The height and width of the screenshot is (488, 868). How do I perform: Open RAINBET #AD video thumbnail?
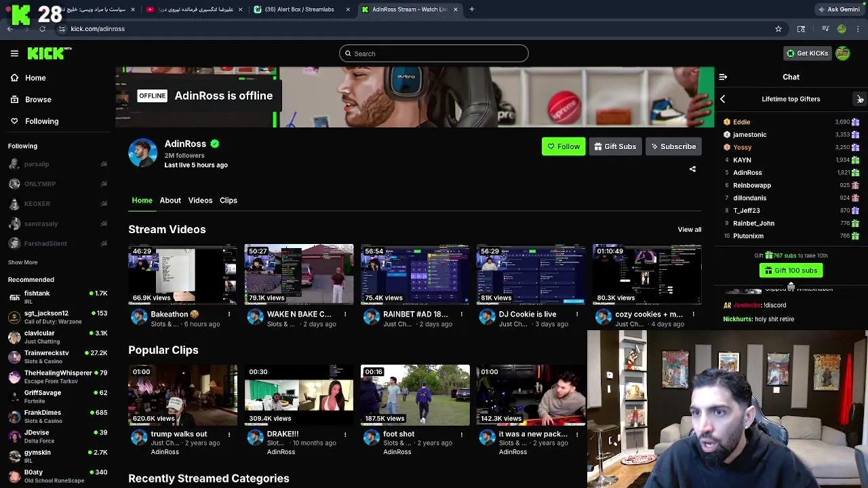point(415,274)
